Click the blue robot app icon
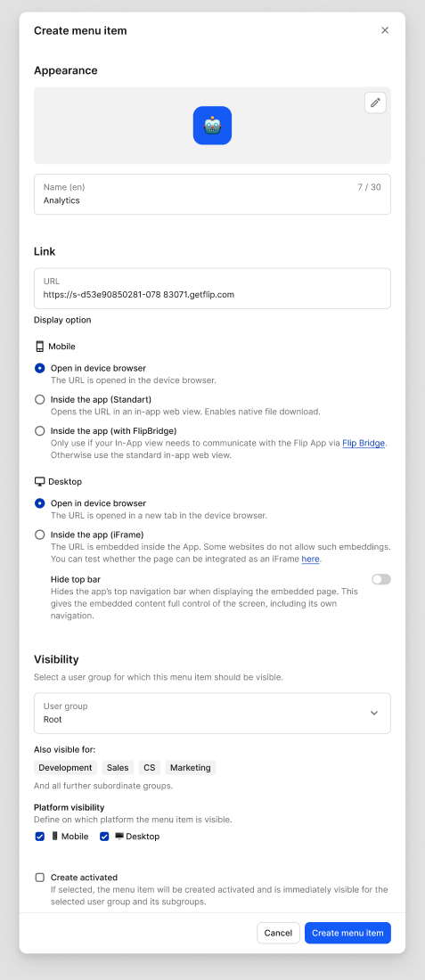The image size is (425, 980). click(x=212, y=126)
